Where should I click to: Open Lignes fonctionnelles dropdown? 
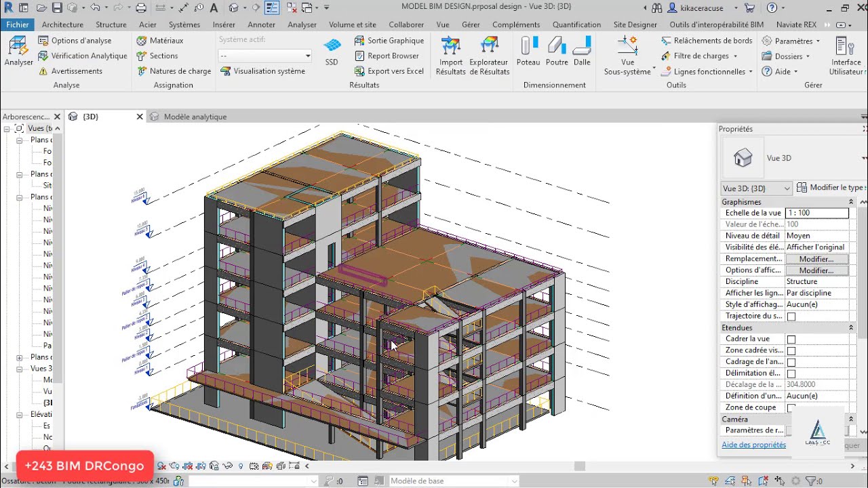[x=707, y=71]
